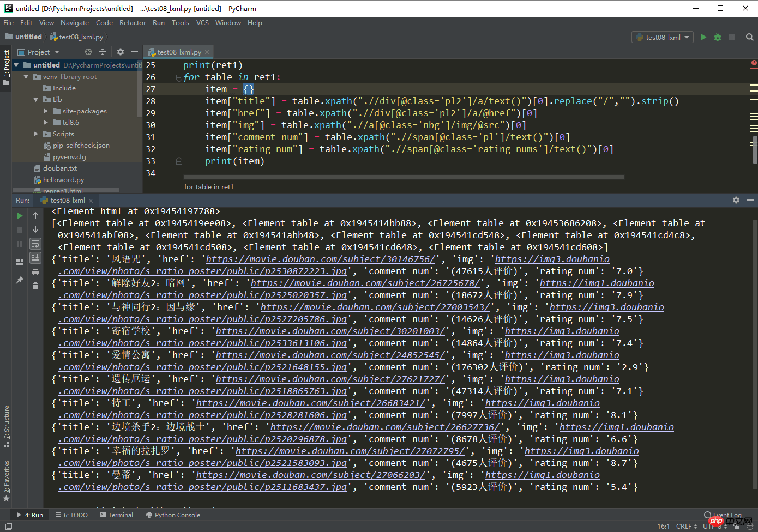Click the editor horizontal scrollbar
Viewport: 758px width, 532px height.
[x=404, y=177]
